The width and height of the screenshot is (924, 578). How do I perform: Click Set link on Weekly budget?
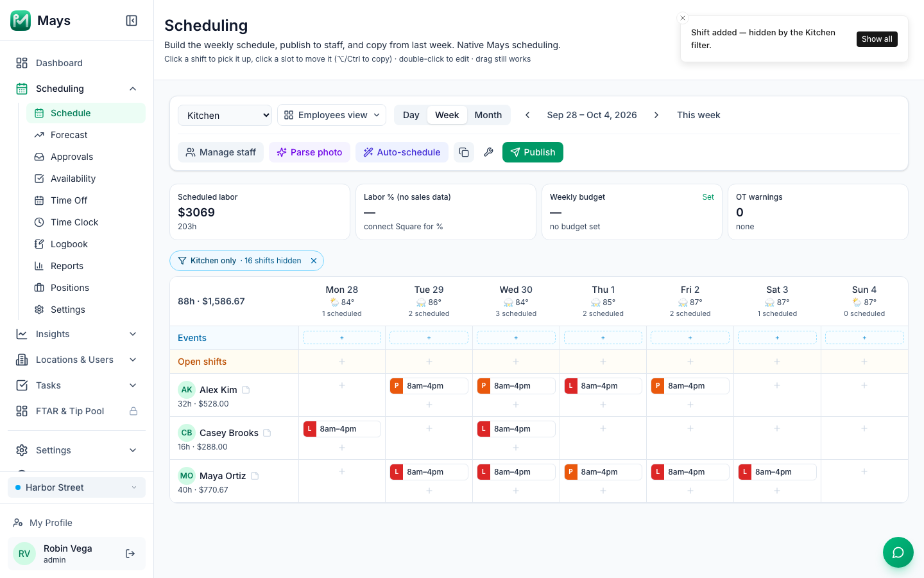click(x=708, y=197)
